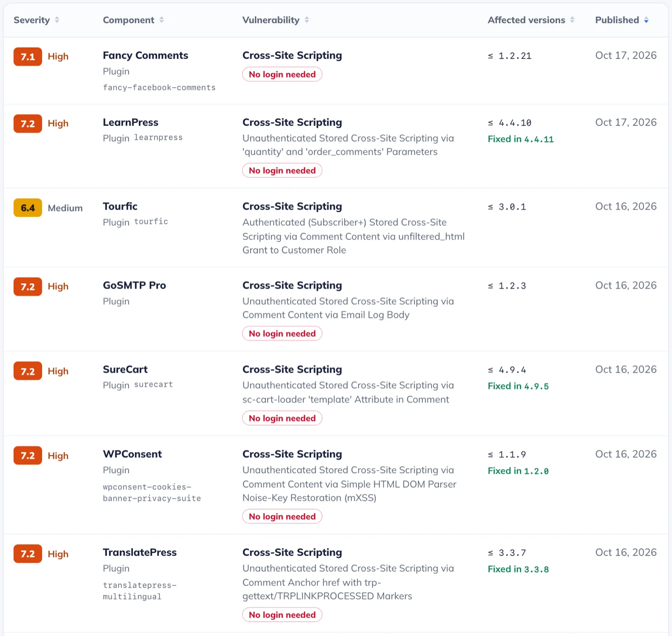The width and height of the screenshot is (672, 636).
Task: Click the wpconsent-cookies-banner-privacy-suite slug
Action: [x=152, y=492]
